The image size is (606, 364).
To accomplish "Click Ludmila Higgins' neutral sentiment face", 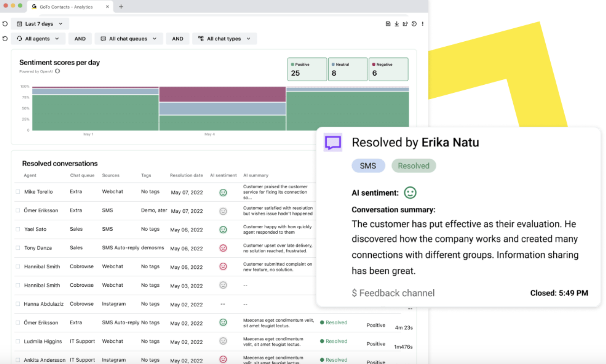I will click(x=223, y=341).
